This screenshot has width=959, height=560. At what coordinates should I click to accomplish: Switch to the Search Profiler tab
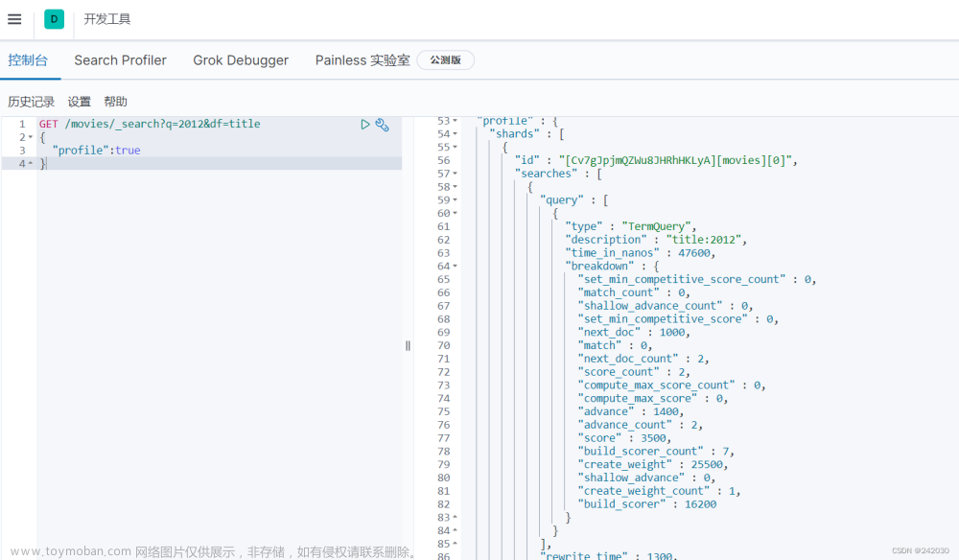[x=121, y=60]
